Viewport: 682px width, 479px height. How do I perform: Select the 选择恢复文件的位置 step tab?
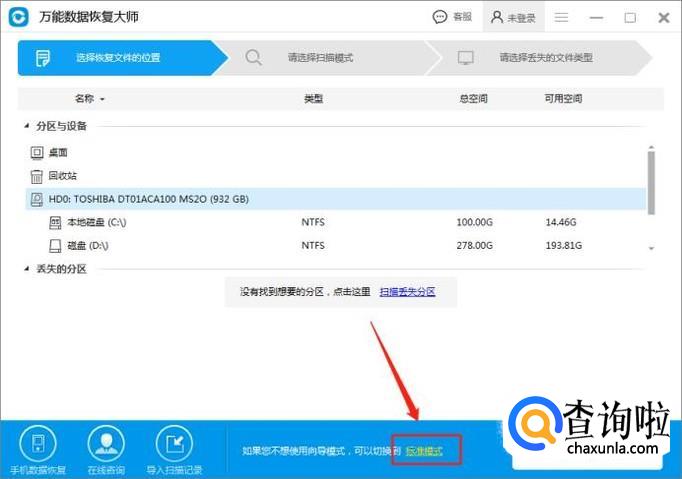point(123,58)
